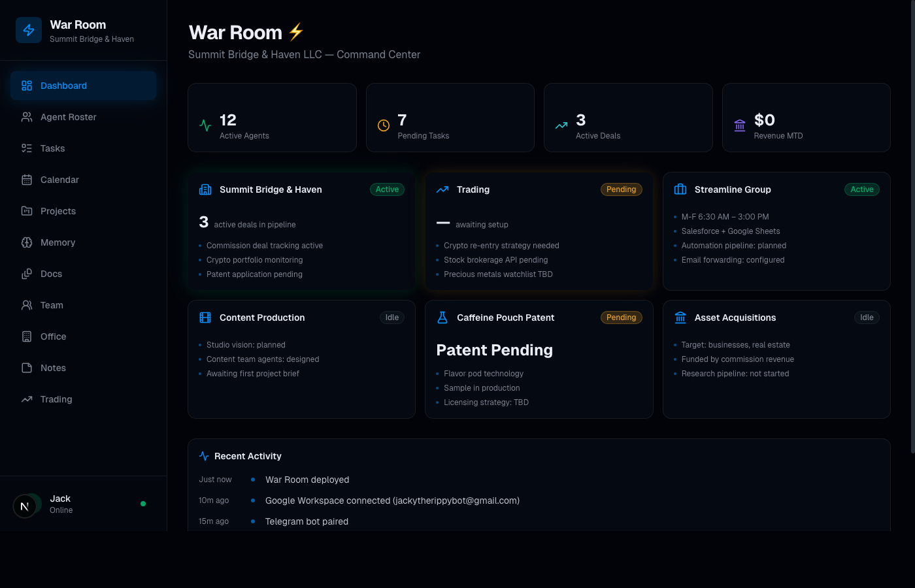Click 'Crypto re-entry strategy needed' item
This screenshot has height=588, width=915.
[501, 246]
